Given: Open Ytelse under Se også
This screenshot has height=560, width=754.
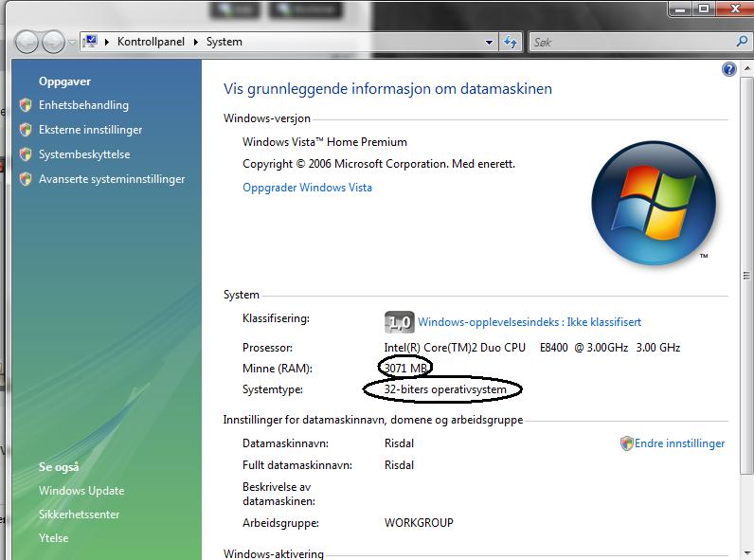Looking at the screenshot, I should pos(53,538).
